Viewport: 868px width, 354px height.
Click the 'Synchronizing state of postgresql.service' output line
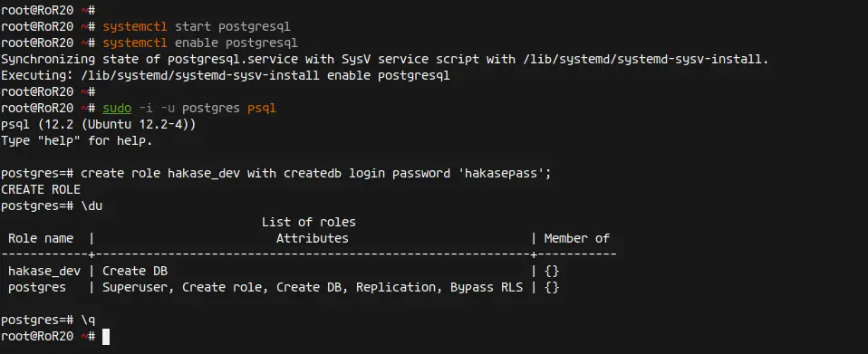click(x=385, y=59)
